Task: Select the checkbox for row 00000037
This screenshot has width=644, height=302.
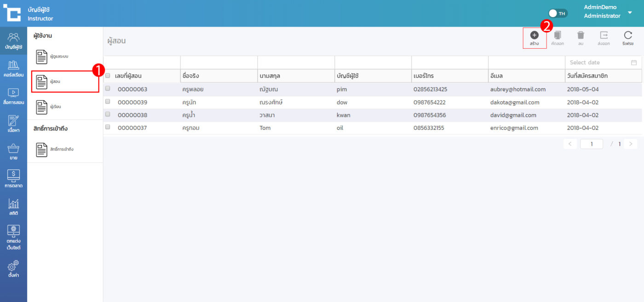Action: tap(108, 127)
